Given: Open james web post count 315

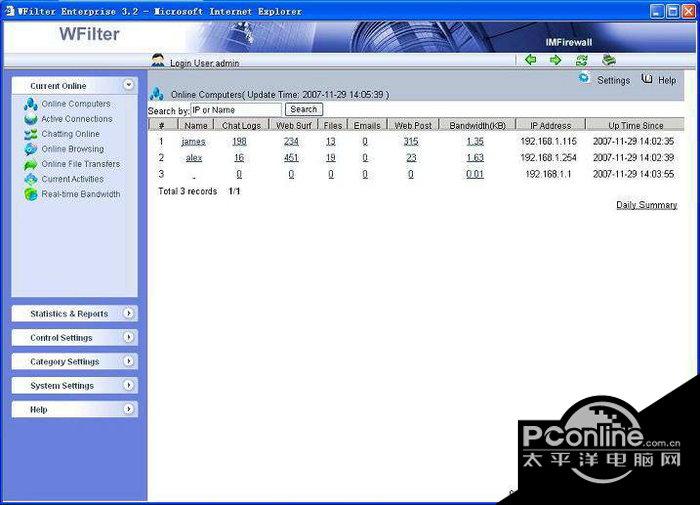Looking at the screenshot, I should [x=411, y=142].
